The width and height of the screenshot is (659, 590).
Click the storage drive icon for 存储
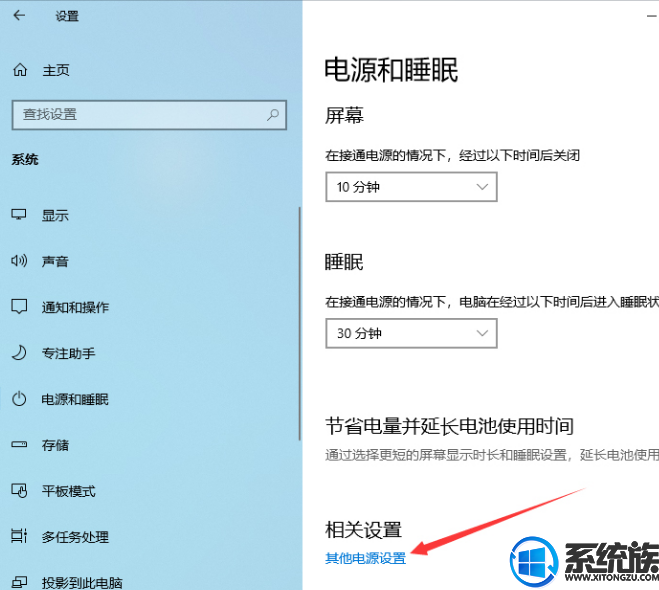pos(19,445)
